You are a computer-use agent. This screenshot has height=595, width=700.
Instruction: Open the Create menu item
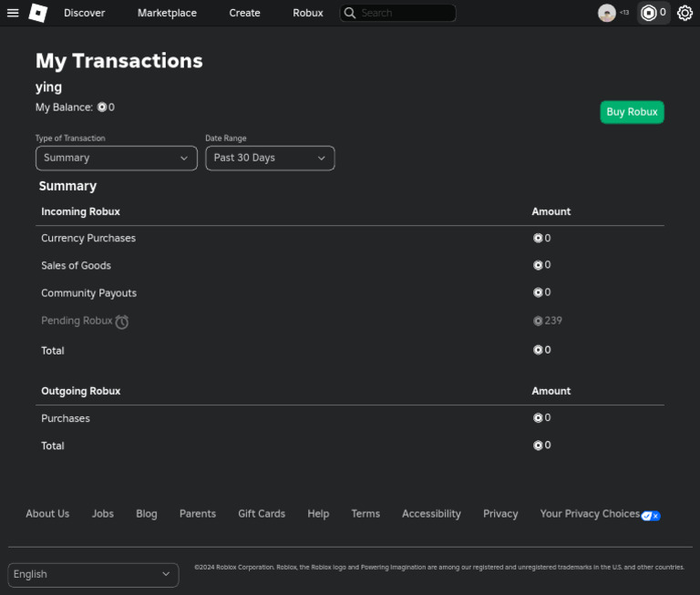point(244,13)
